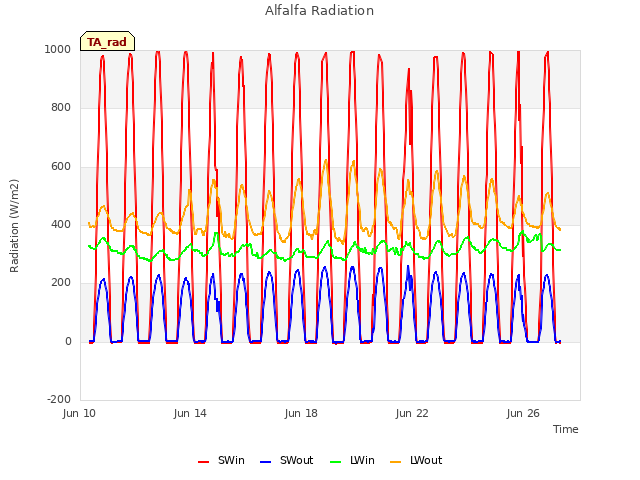Toggle the SWin legend entry
The image size is (640, 480).
(221, 460)
